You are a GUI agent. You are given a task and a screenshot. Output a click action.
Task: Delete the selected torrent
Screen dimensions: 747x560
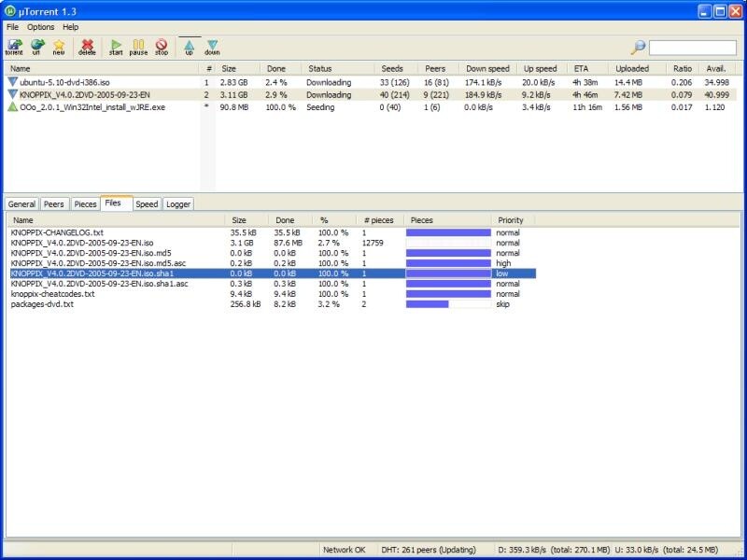(87, 46)
